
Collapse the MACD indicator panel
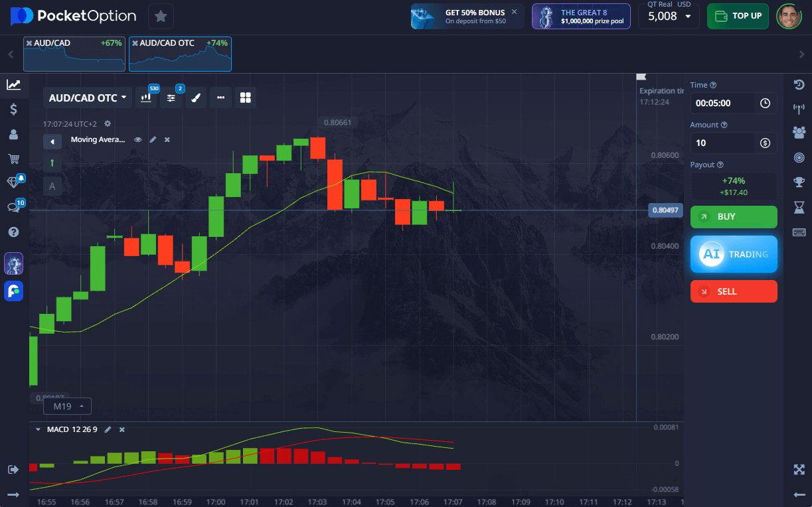click(39, 429)
